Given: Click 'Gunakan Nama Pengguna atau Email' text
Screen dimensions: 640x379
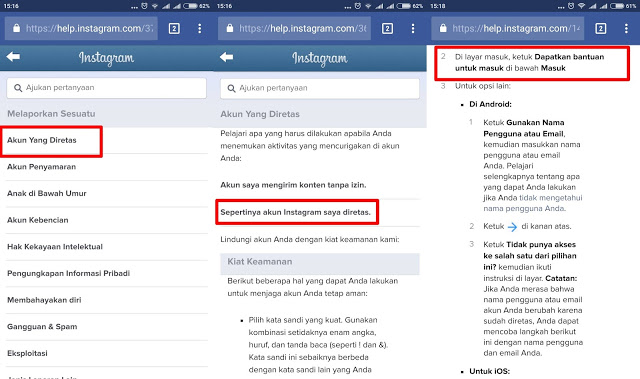Looking at the screenshot, I should click(524, 128).
